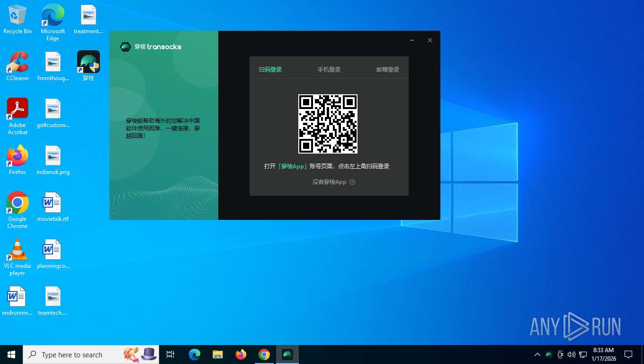Click the transocks logo icon
The image size is (644, 364).
tap(125, 46)
